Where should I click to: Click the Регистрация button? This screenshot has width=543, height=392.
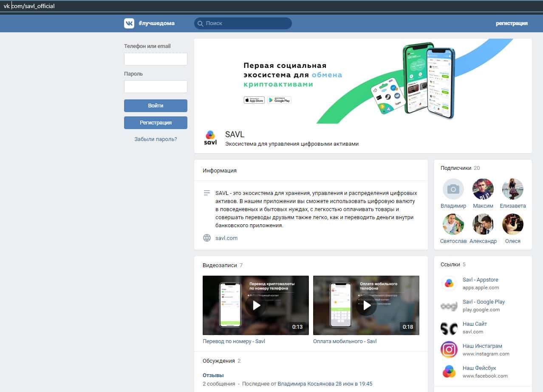coord(156,123)
